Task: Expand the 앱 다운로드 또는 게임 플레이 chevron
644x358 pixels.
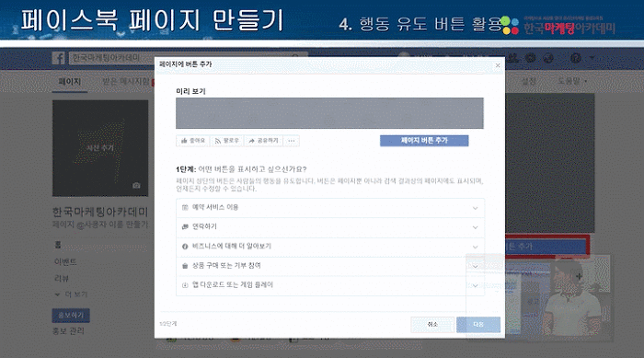Action: (x=476, y=285)
